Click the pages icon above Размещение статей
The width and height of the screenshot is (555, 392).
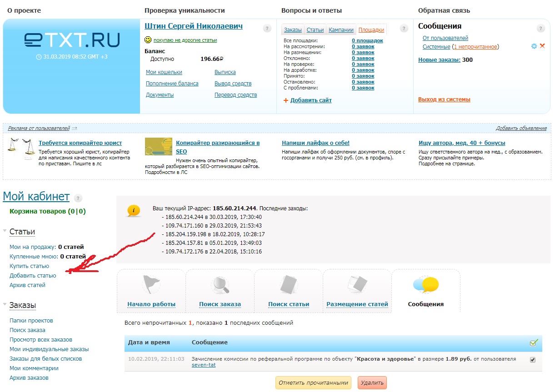(x=357, y=284)
